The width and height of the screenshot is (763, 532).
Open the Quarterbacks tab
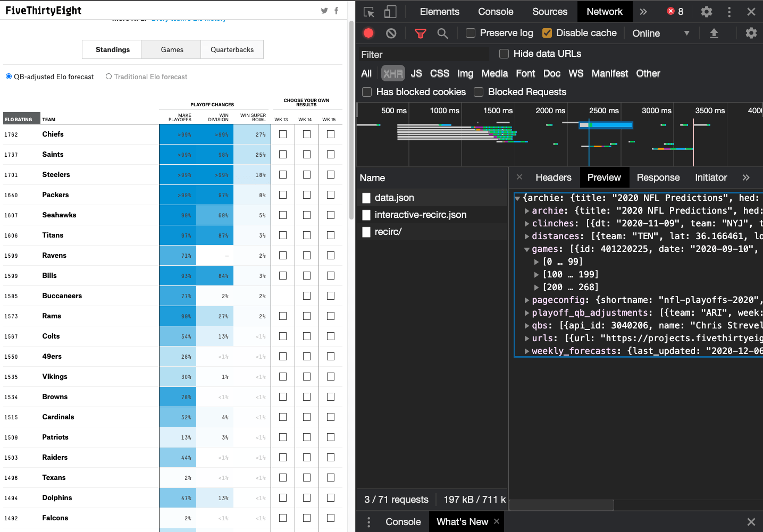click(x=232, y=49)
